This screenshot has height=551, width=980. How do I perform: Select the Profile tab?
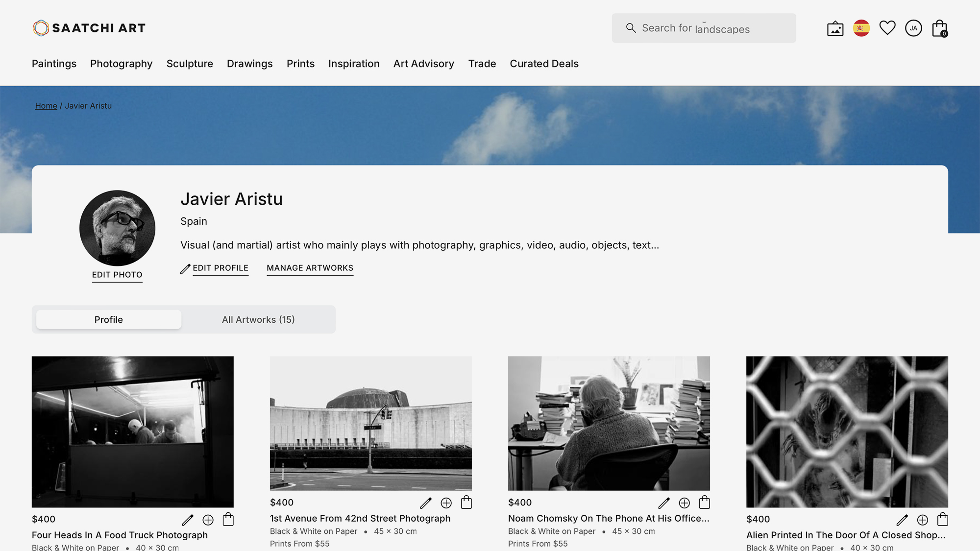(x=108, y=319)
